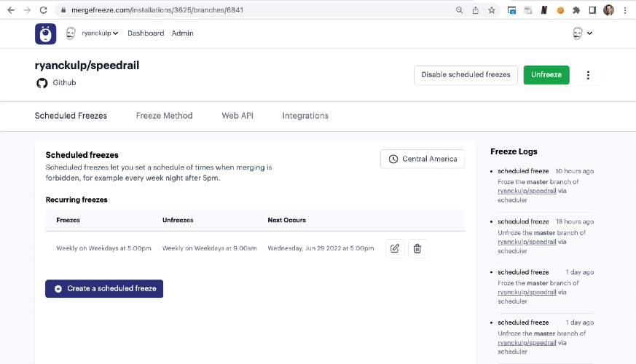Viewport: 636px width, 364px height.
Task: Click the black N extension icon
Action: coord(544,10)
